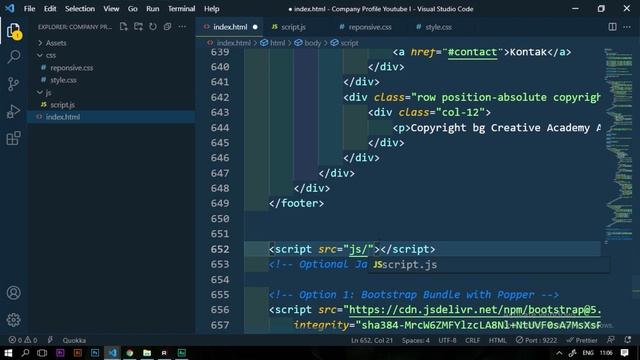Open reponsive.css in the file tree
The height and width of the screenshot is (360, 640).
(71, 68)
